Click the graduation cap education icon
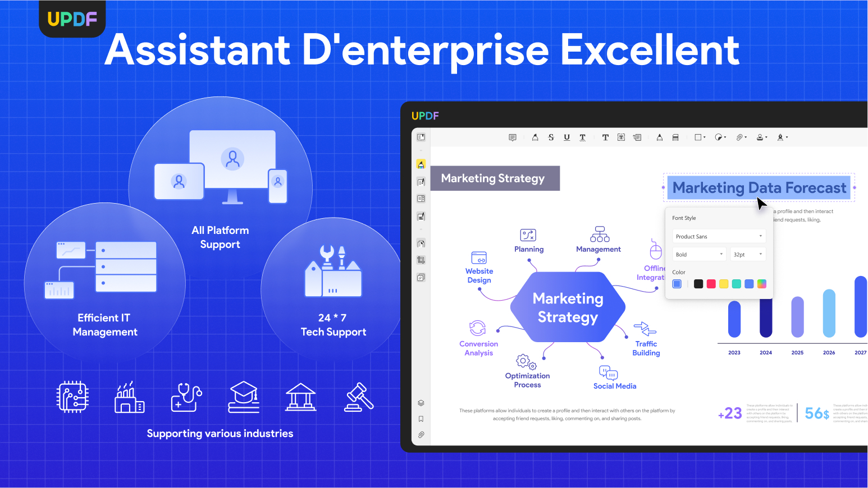 click(244, 397)
